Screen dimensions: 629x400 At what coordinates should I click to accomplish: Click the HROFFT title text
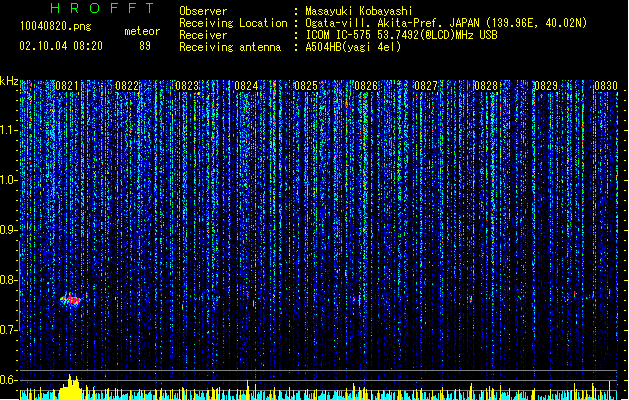[x=103, y=8]
